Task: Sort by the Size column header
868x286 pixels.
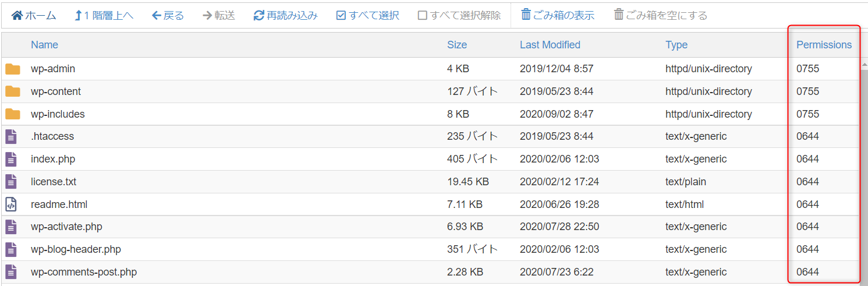Action: point(457,45)
